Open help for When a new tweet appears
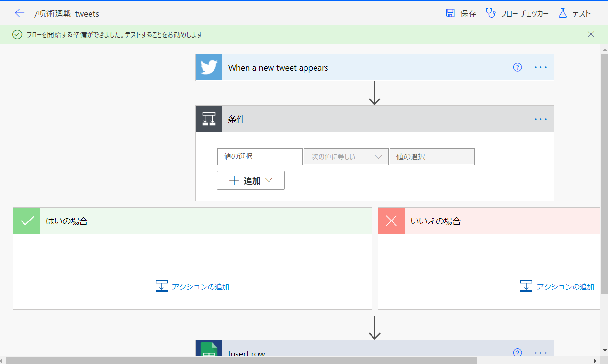Viewport: 608px width, 364px height. click(x=518, y=67)
